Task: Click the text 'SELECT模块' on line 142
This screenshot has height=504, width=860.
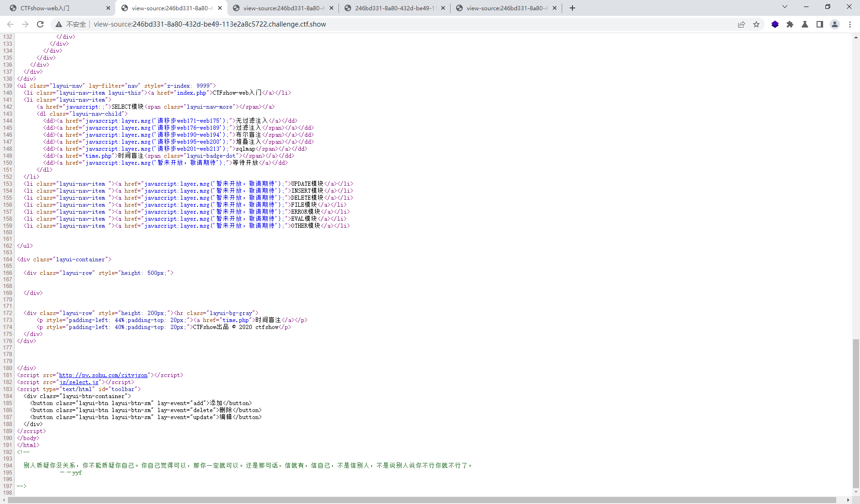Action: [127, 107]
